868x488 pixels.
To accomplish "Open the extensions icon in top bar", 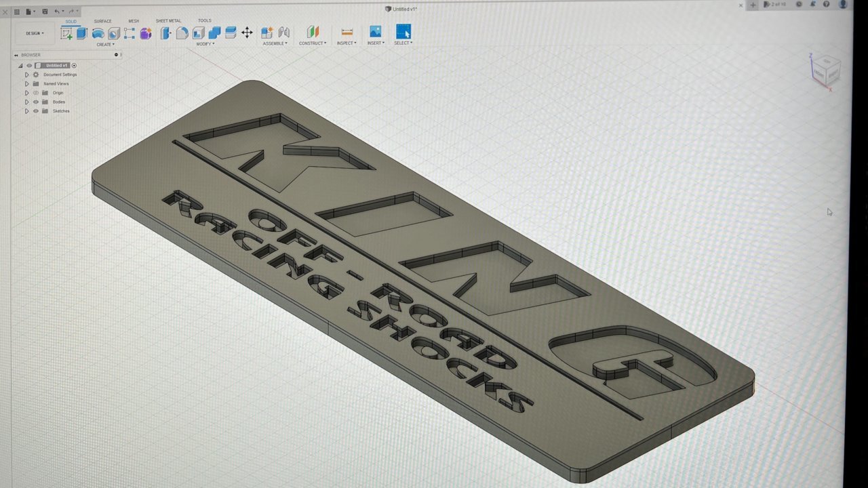I will (x=798, y=4).
